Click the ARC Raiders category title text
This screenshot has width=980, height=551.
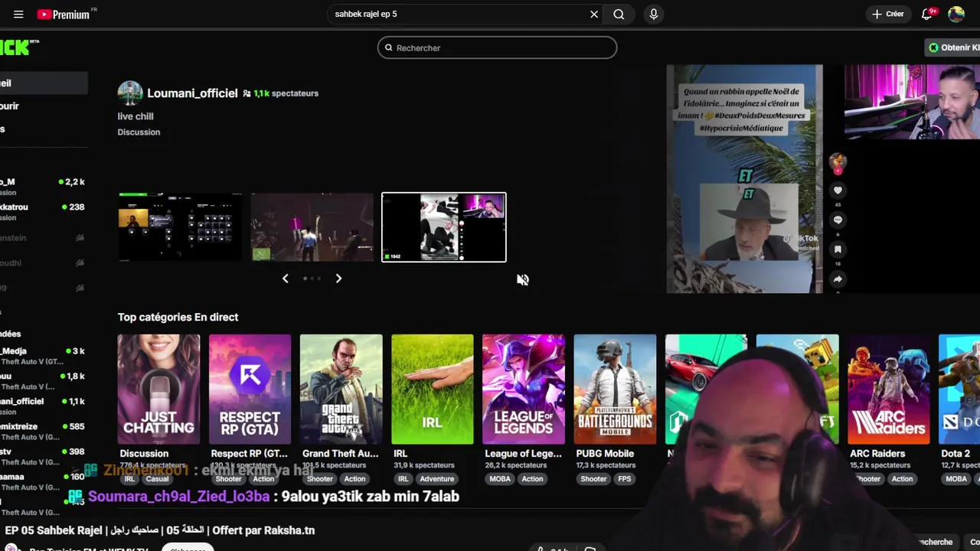tap(877, 454)
